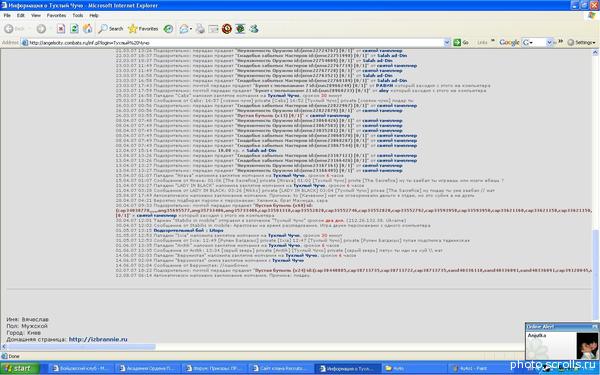The image size is (600, 375).
Task: Open Google toolbar Settings menu
Action: coord(581,42)
